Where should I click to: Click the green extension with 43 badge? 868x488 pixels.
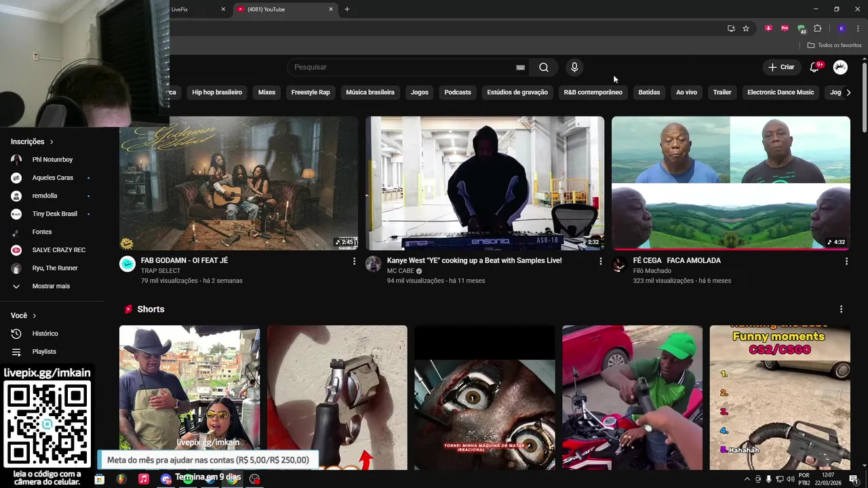[802, 28]
